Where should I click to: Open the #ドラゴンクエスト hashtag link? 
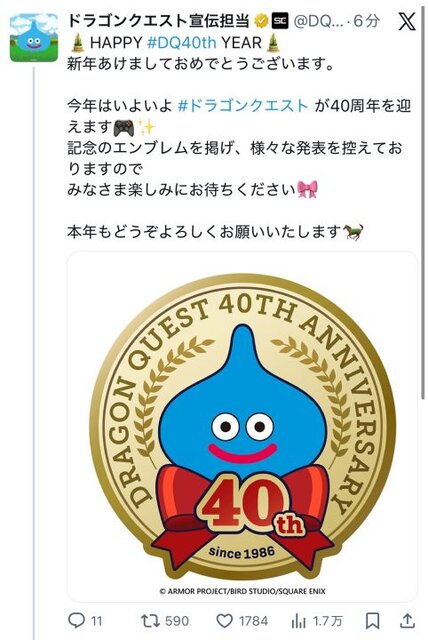243,106
